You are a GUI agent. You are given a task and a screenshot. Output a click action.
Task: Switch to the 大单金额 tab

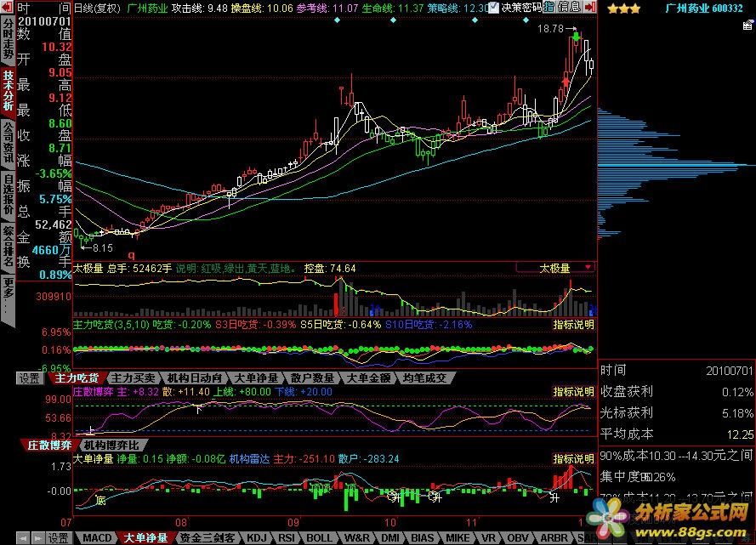click(369, 378)
